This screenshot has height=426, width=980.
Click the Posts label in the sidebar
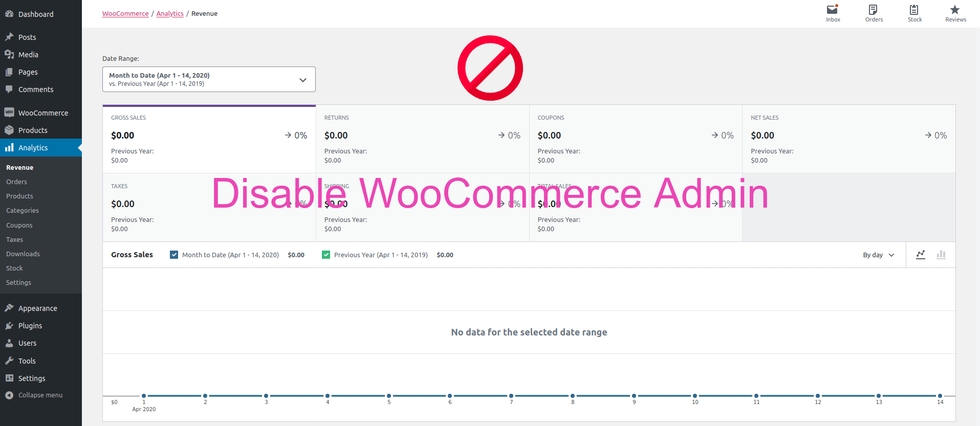[27, 37]
